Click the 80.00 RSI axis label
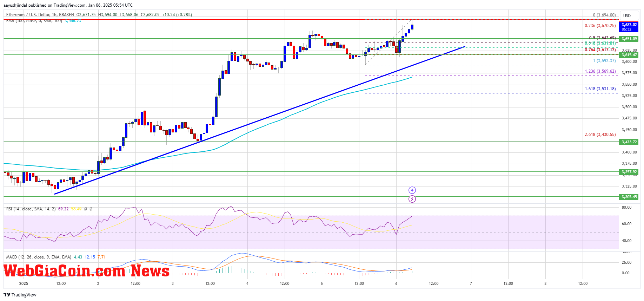The height and width of the screenshot is (301, 644). [626, 208]
